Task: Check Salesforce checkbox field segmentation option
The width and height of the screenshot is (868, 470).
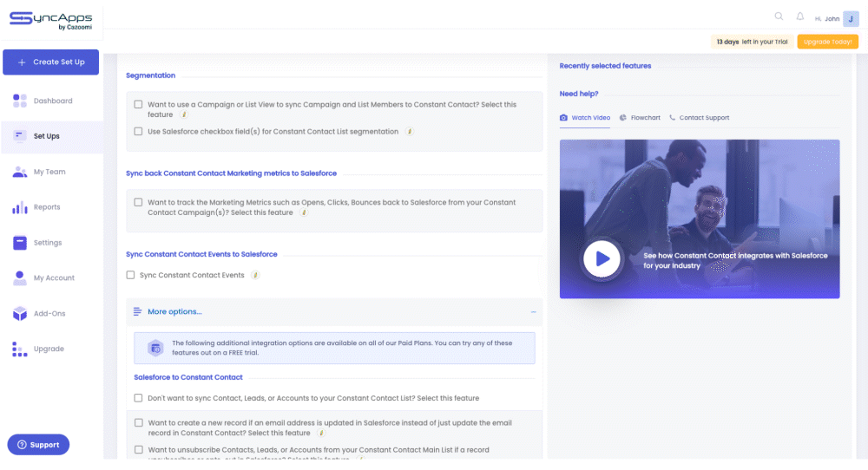Action: coord(139,132)
